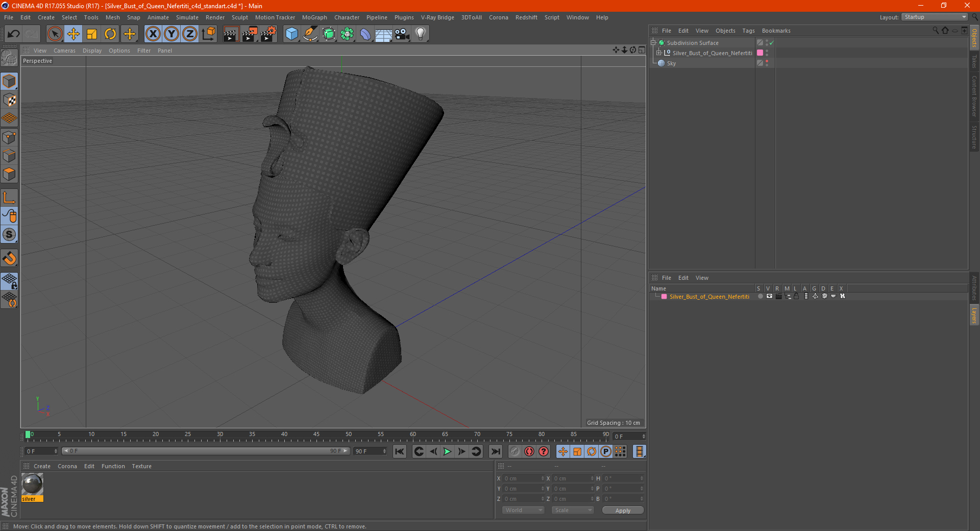Open the viewport Cameras menu
The height and width of the screenshot is (531, 980).
64,51
